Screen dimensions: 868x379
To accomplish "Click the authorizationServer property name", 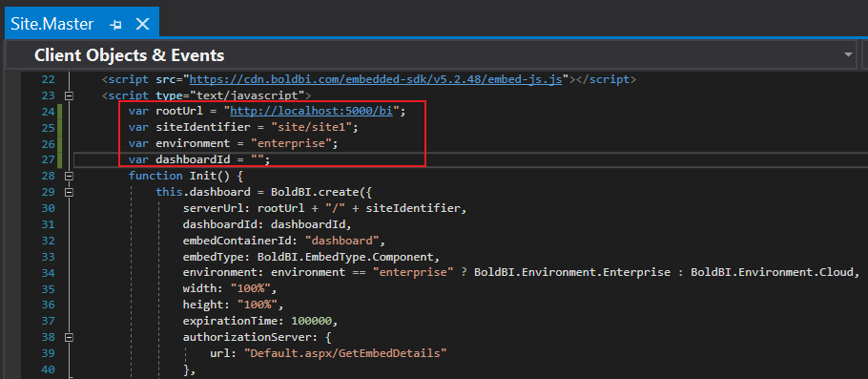I will pos(247,337).
